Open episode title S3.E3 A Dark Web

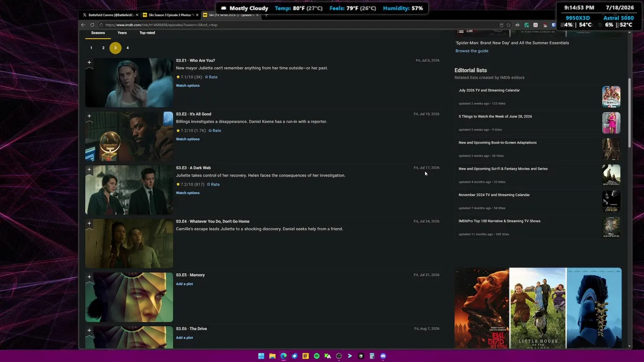pyautogui.click(x=193, y=168)
